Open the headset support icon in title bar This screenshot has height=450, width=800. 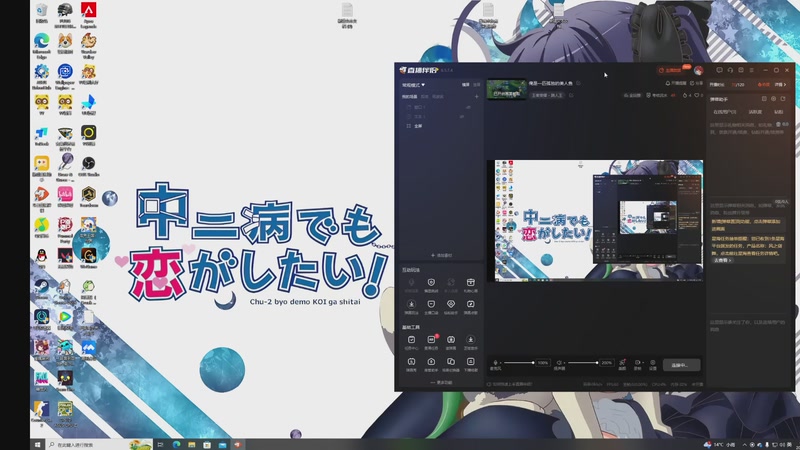pos(730,70)
